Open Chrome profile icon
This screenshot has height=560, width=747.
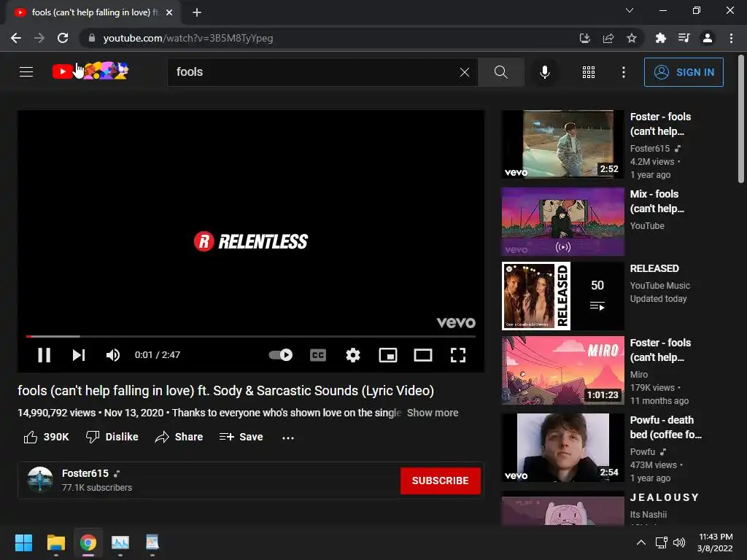(x=708, y=38)
